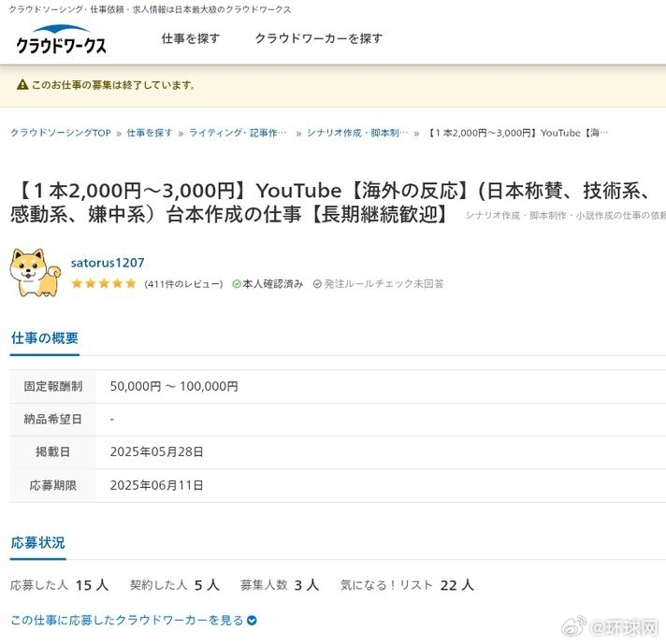Open シナリオ作成・脚本制作 category link beside title

(x=565, y=216)
